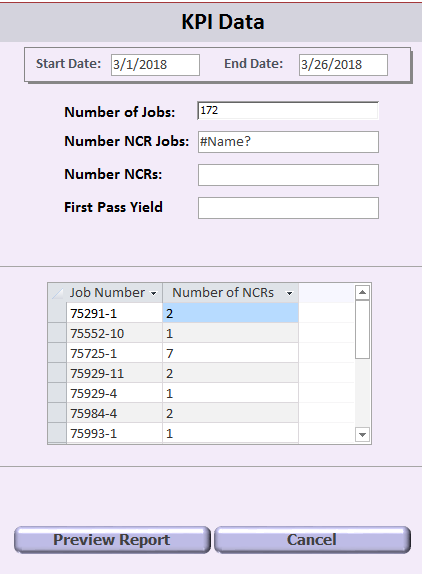Image resolution: width=422 pixels, height=574 pixels.
Task: Select the Start Date field
Action: 155,65
